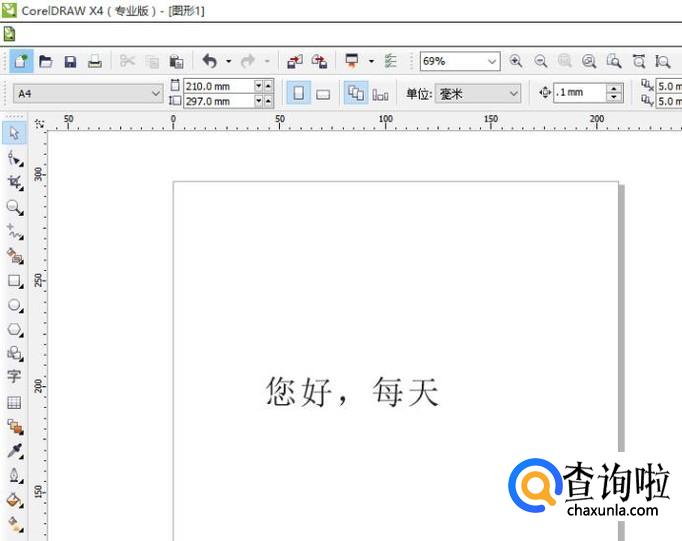Viewport: 682px width, 541px height.
Task: Open the A4 paper size dropdown
Action: coord(155,94)
